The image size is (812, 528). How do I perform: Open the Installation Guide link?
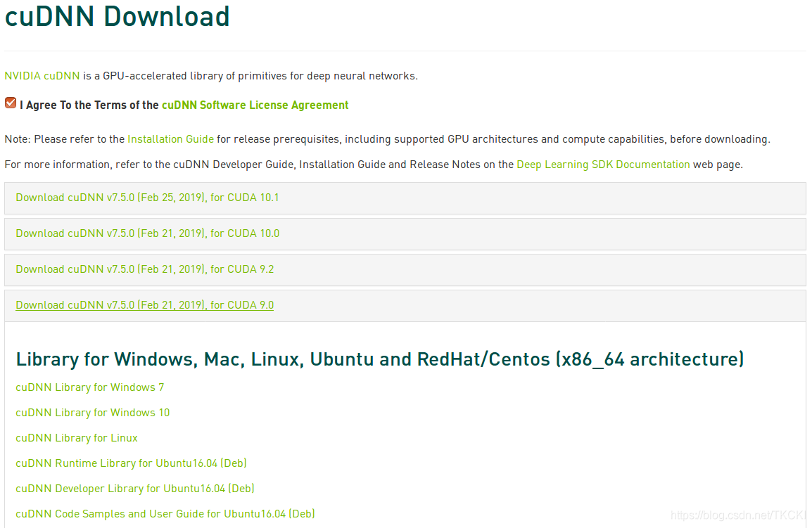coord(170,139)
